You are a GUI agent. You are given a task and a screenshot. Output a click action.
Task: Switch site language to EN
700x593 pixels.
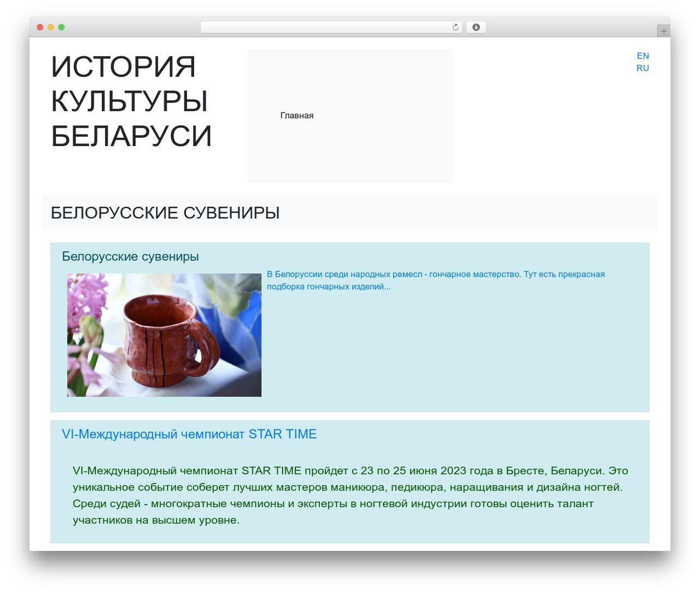643,56
